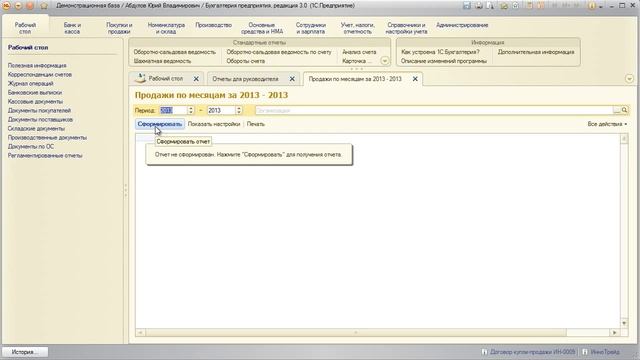Open the Справочники и настройки учета section

[x=407, y=28]
